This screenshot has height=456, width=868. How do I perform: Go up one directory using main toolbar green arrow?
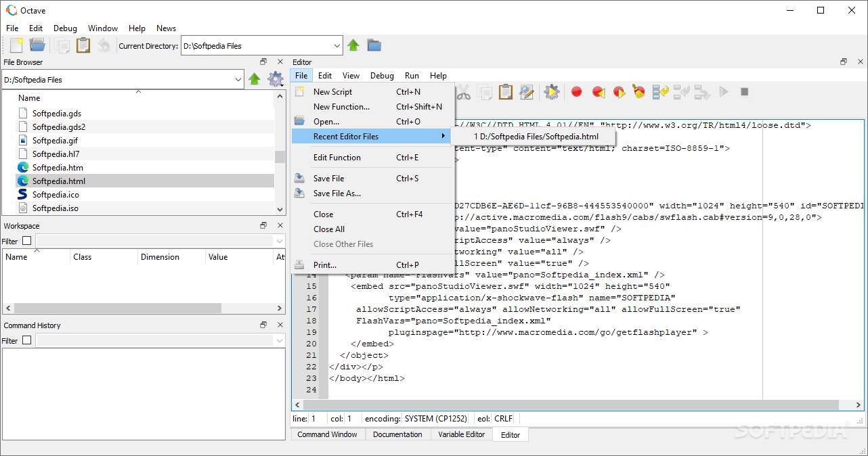(353, 45)
